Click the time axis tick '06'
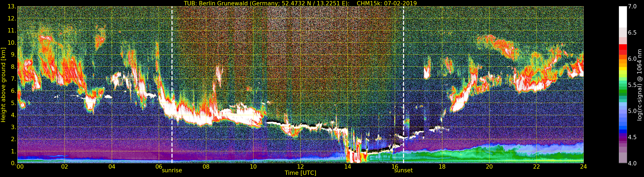 pos(159,166)
